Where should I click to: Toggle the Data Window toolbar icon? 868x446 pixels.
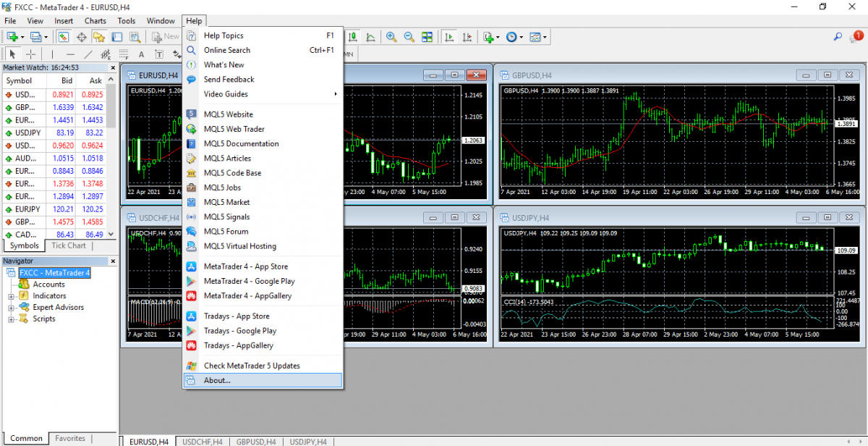82,36
